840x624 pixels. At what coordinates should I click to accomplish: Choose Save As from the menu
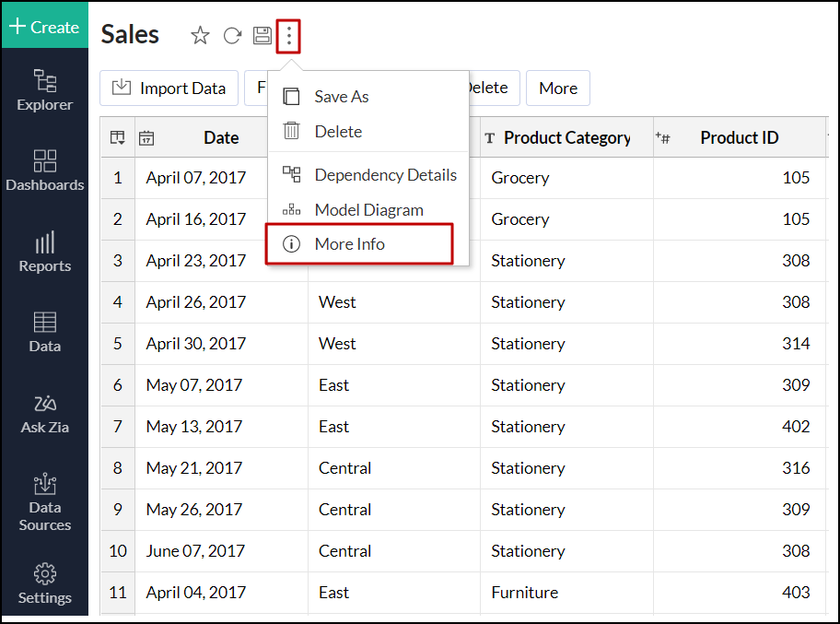pyautogui.click(x=341, y=97)
